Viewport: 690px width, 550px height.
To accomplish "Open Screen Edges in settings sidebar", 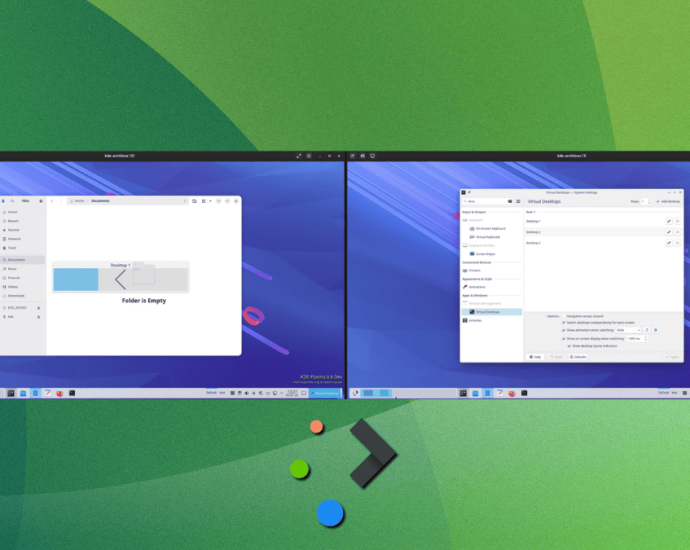I will tap(492, 254).
